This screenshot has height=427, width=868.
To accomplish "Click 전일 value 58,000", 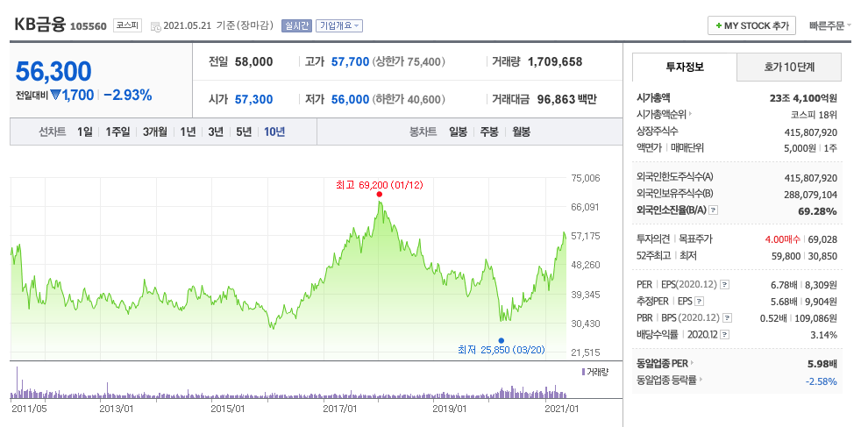I will tap(254, 62).
